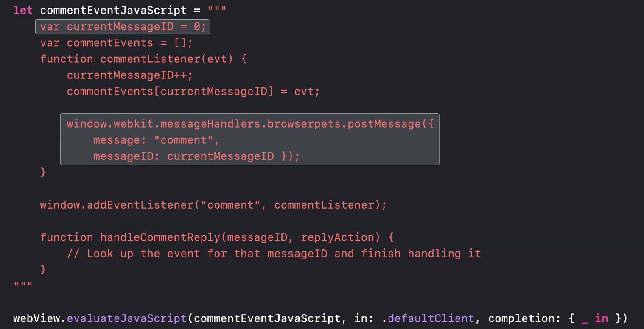This screenshot has height=329, width=644.
Task: Click the 'function commentListener(evt) {' line
Action: click(143, 59)
